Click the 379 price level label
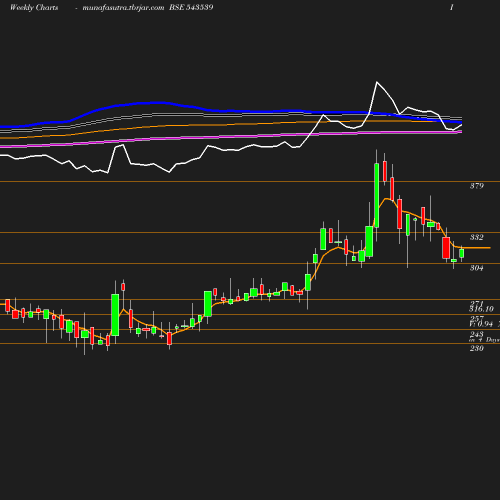500x500 pixels. 476,186
